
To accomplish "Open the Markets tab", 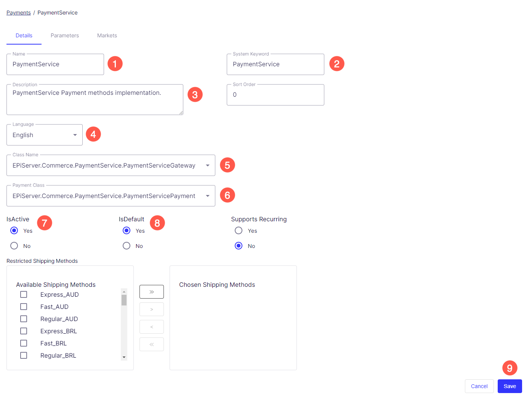I will pyautogui.click(x=107, y=35).
